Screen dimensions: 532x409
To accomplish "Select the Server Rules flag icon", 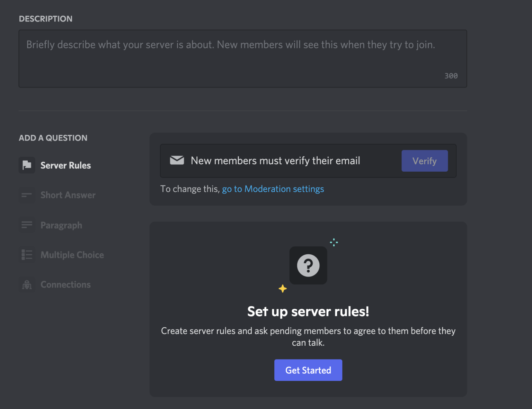I will 27,165.
